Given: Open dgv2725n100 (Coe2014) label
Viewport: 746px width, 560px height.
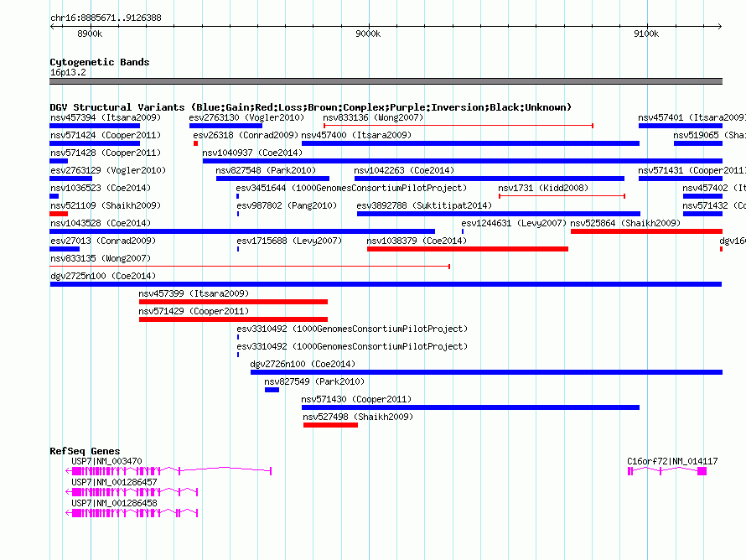Looking at the screenshot, I should pyautogui.click(x=103, y=276).
